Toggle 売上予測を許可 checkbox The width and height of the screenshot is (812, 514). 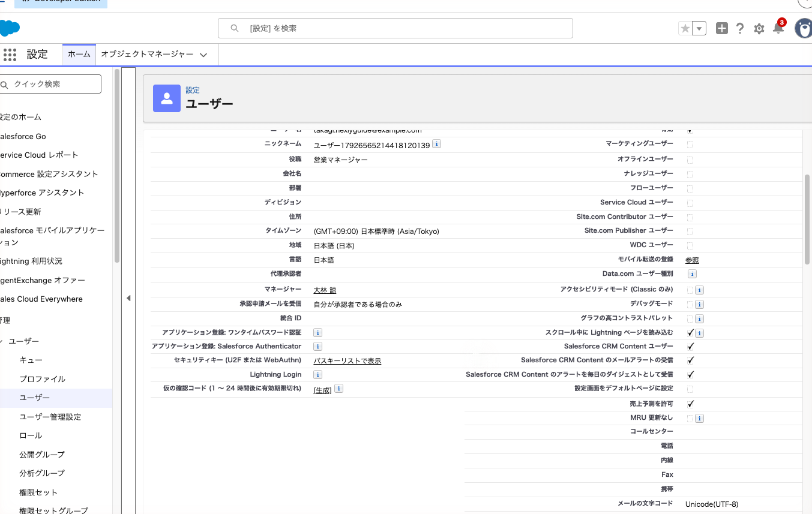tap(691, 404)
